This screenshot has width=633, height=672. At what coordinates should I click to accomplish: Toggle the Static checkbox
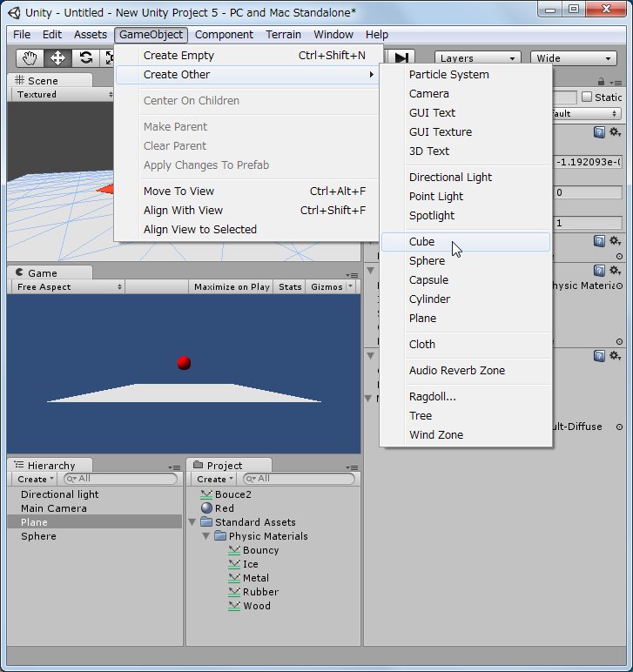click(587, 97)
